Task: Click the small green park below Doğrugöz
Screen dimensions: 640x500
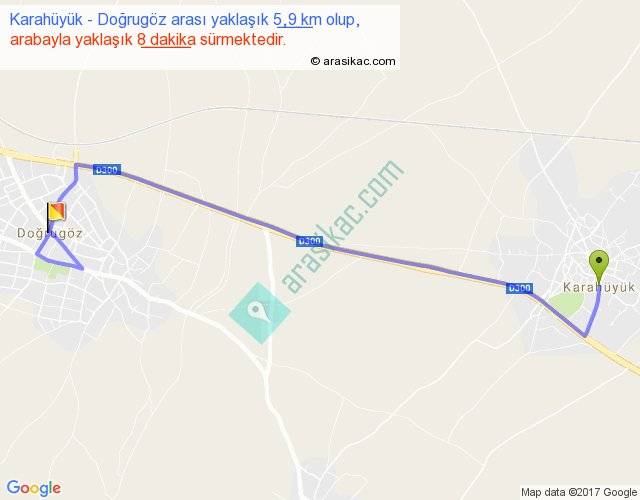Action: point(48,267)
